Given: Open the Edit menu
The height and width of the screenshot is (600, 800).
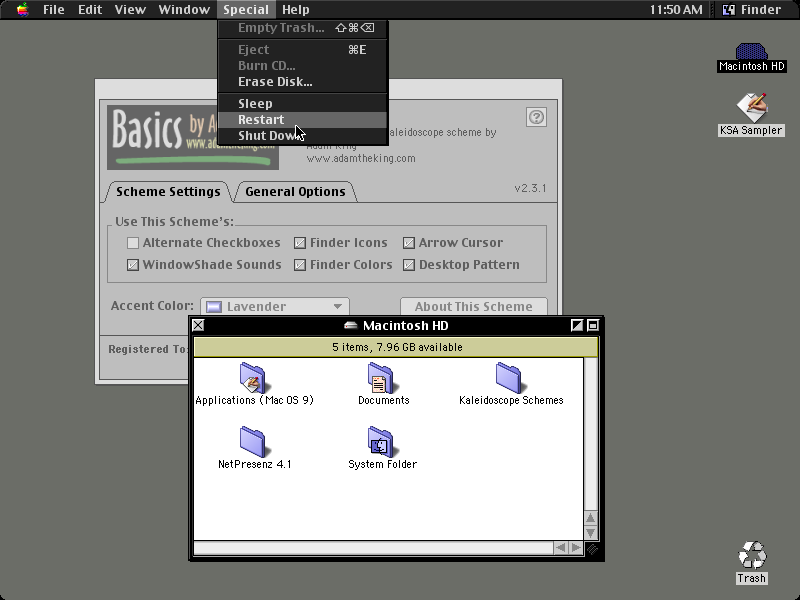Looking at the screenshot, I should click(x=90, y=10).
